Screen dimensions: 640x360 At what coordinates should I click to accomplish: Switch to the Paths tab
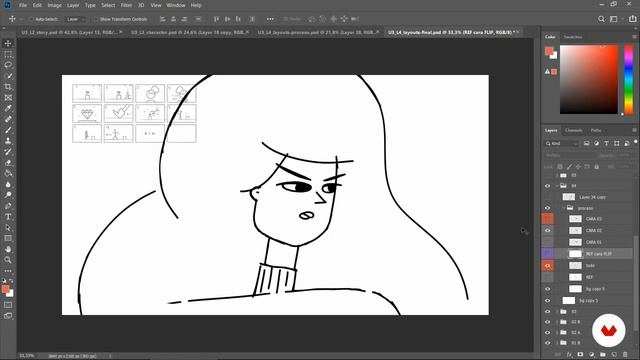596,130
